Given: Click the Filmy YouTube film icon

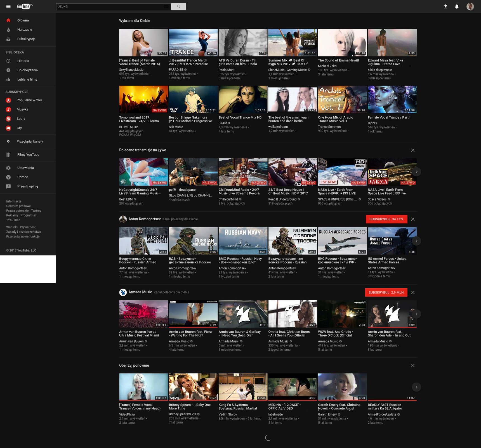Looking at the screenshot, I should 8,155.
